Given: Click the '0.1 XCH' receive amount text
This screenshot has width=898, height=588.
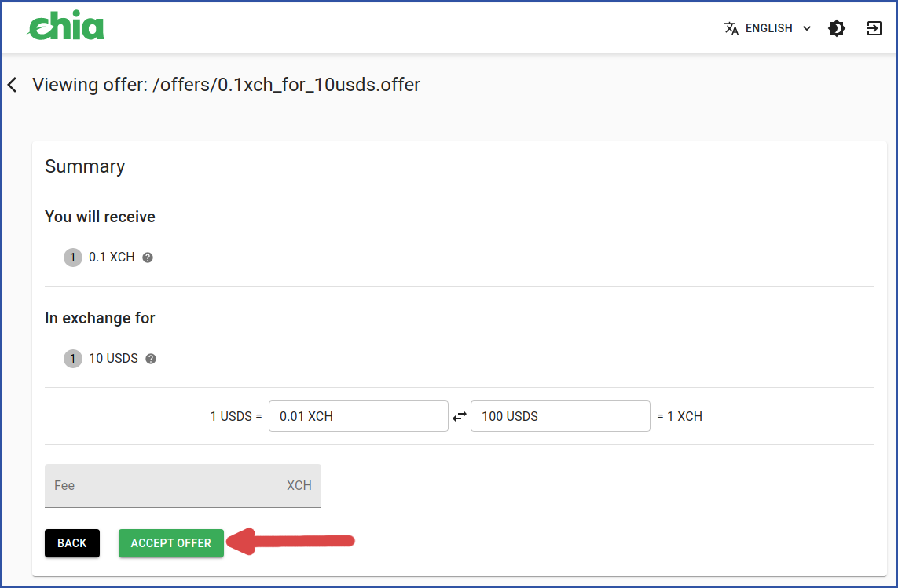Looking at the screenshot, I should (112, 257).
